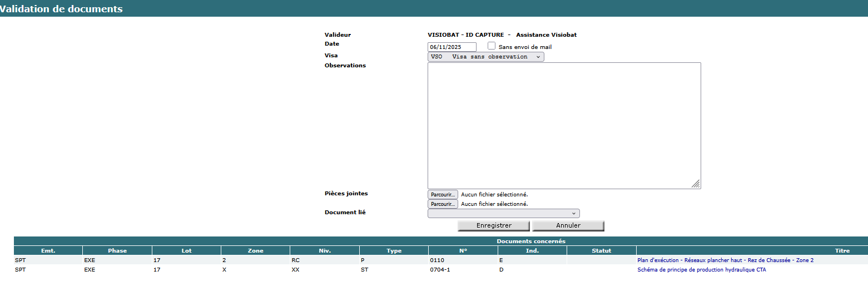The height and width of the screenshot is (286, 868).
Task: Open the Plan d'exécution Réseaux plancher haut link
Action: [725, 260]
